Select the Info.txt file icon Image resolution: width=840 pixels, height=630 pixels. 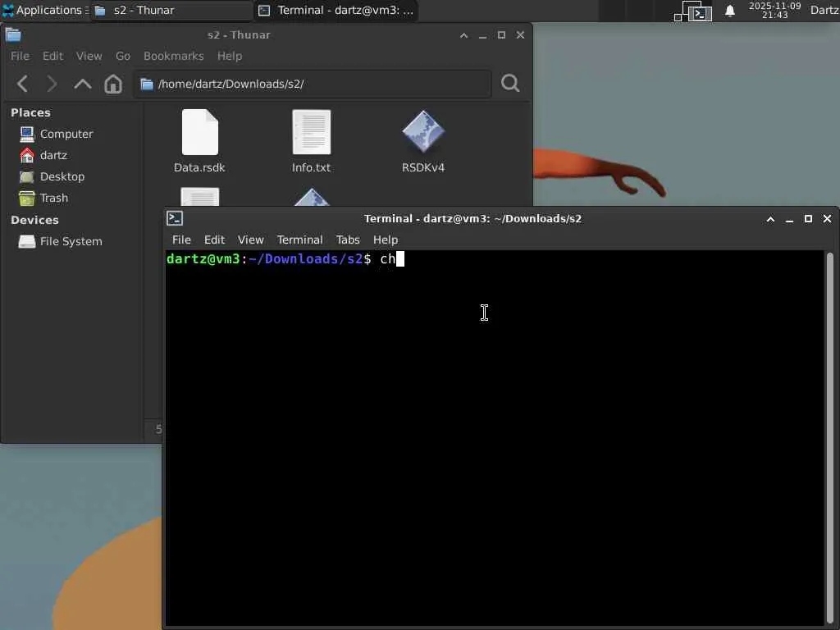pyautogui.click(x=311, y=132)
